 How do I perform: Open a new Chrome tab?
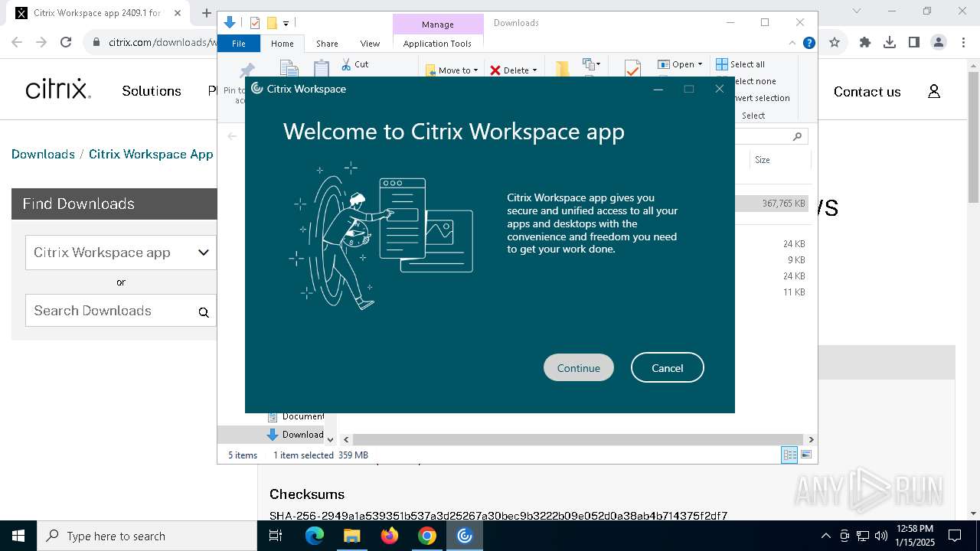tap(206, 13)
